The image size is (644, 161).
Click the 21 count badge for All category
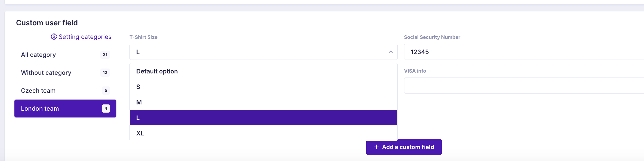click(105, 55)
